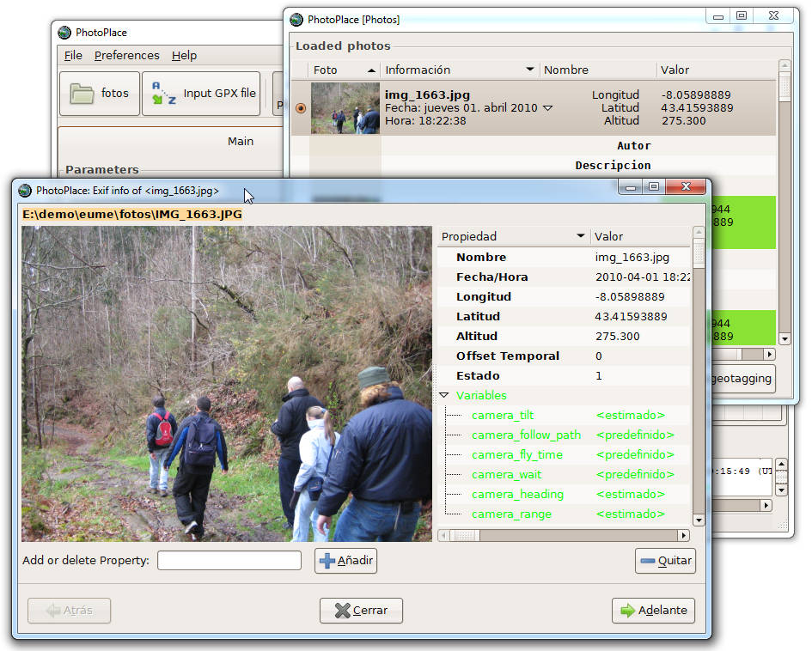Select the Offset Temporal property row
This screenshot has height=651, width=812.
(x=564, y=356)
